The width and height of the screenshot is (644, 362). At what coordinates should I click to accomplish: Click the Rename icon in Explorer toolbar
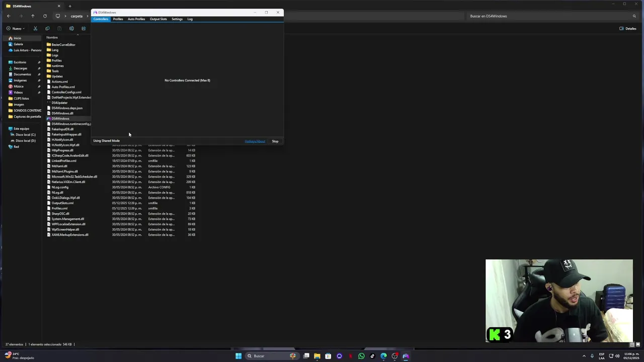(71, 29)
